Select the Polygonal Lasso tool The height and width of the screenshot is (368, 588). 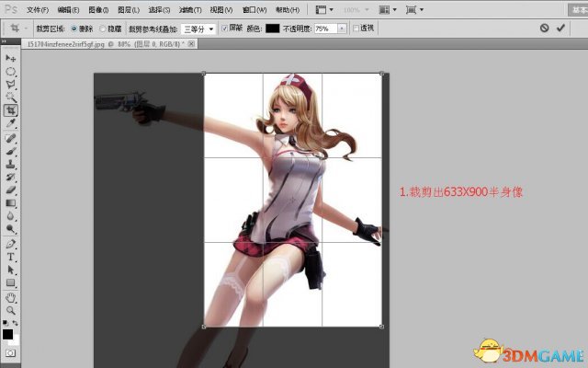10,85
